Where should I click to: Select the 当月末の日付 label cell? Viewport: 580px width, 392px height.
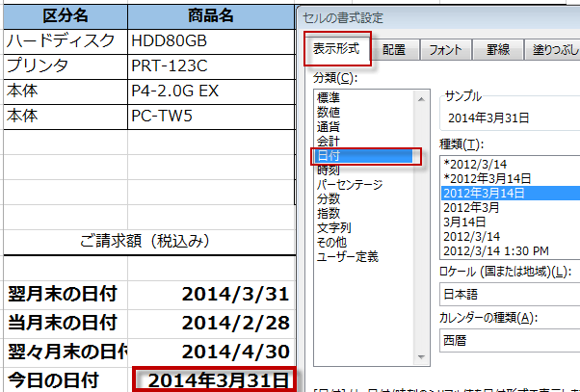point(66,324)
